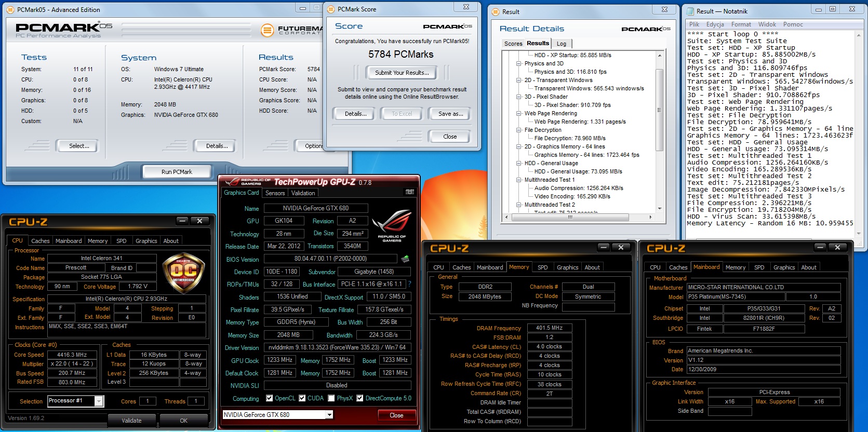Image resolution: width=868 pixels, height=432 pixels.
Task: Click the DRAM Frequency value 401.5 MHz
Action: click(x=550, y=328)
